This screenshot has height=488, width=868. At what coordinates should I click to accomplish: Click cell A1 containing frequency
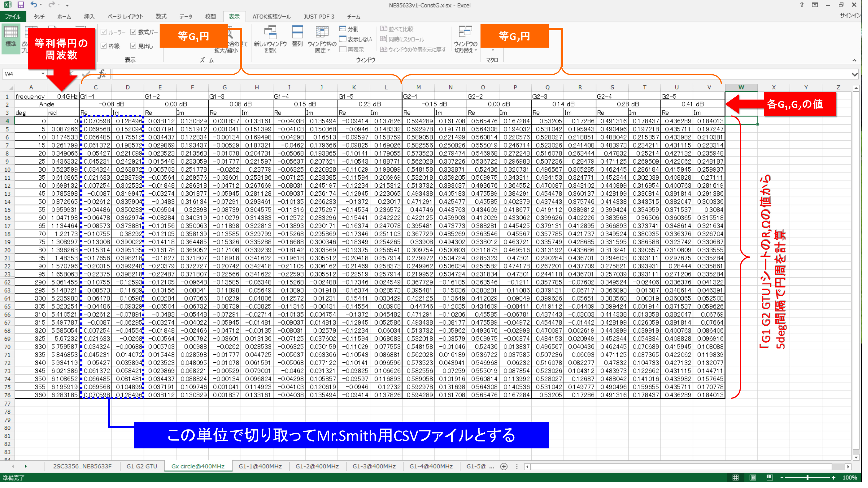coord(31,97)
